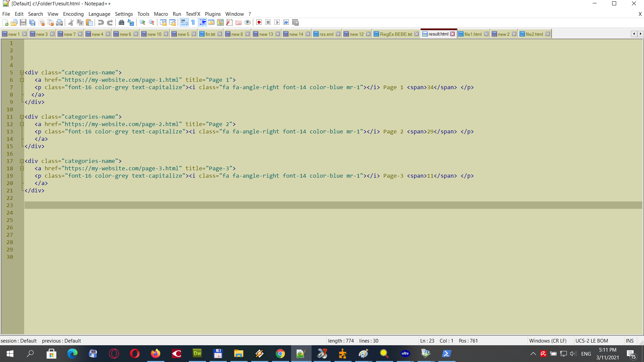Click the Undo arrow icon
Image resolution: width=644 pixels, height=362 pixels.
[101, 22]
